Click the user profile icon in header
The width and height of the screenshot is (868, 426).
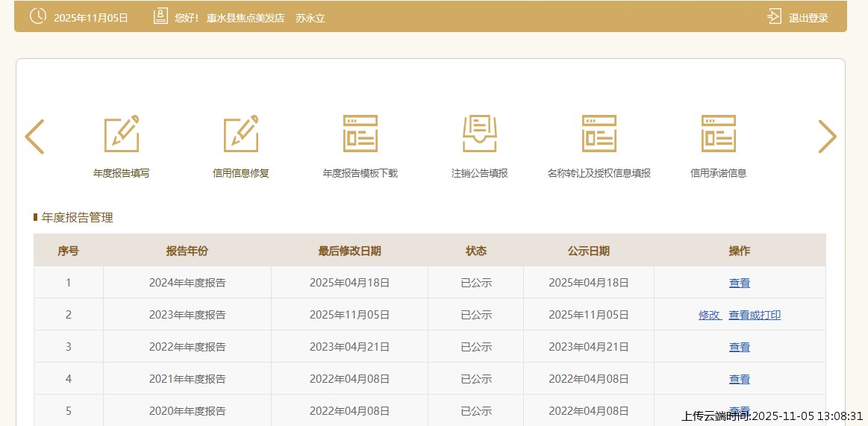160,17
